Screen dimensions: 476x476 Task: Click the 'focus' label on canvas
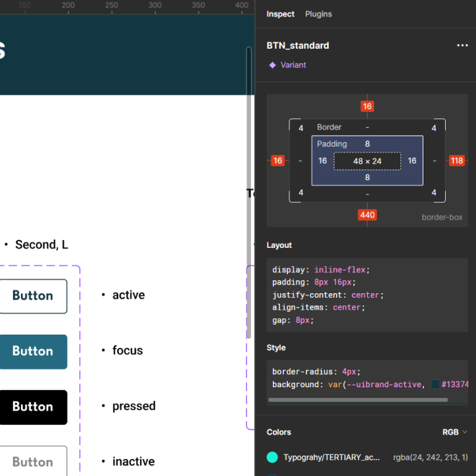128,350
